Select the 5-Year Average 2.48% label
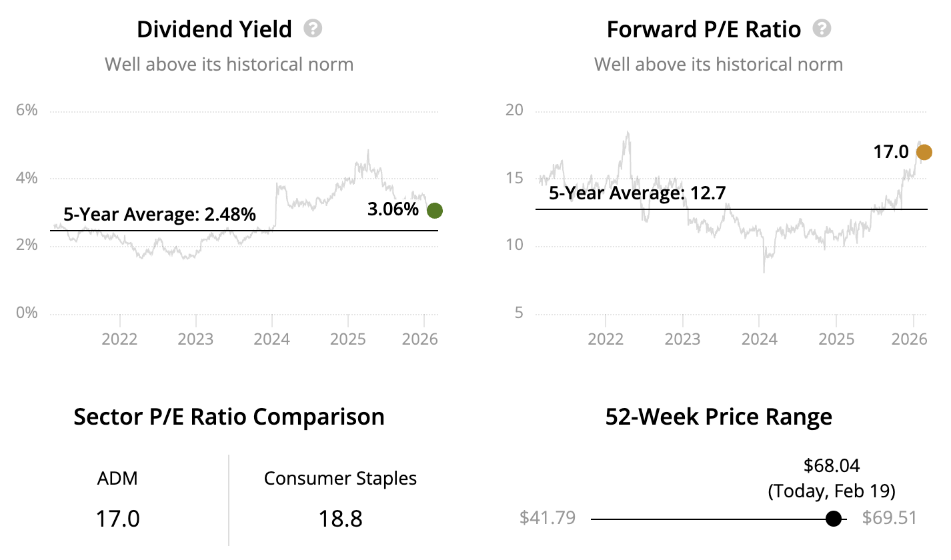Image resolution: width=951 pixels, height=560 pixels. coord(159,215)
